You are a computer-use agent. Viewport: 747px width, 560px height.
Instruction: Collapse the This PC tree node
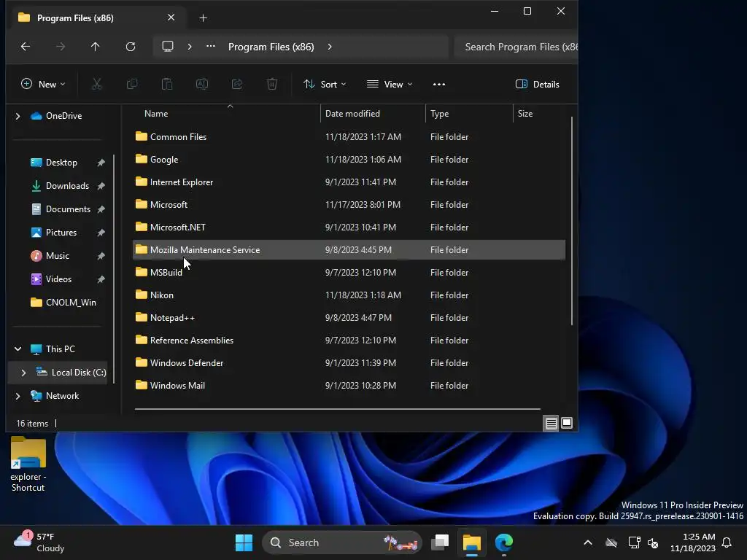(x=18, y=349)
